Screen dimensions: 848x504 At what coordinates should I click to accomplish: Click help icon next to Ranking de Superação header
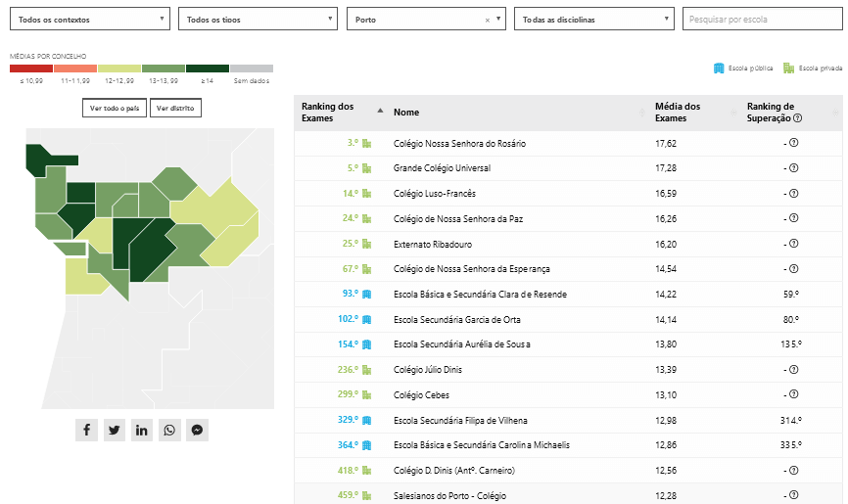pos(798,118)
